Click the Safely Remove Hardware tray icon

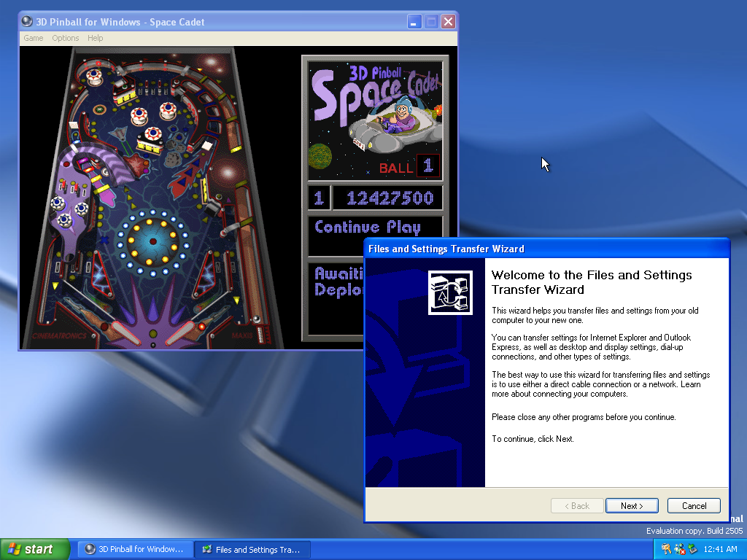pyautogui.click(x=692, y=549)
